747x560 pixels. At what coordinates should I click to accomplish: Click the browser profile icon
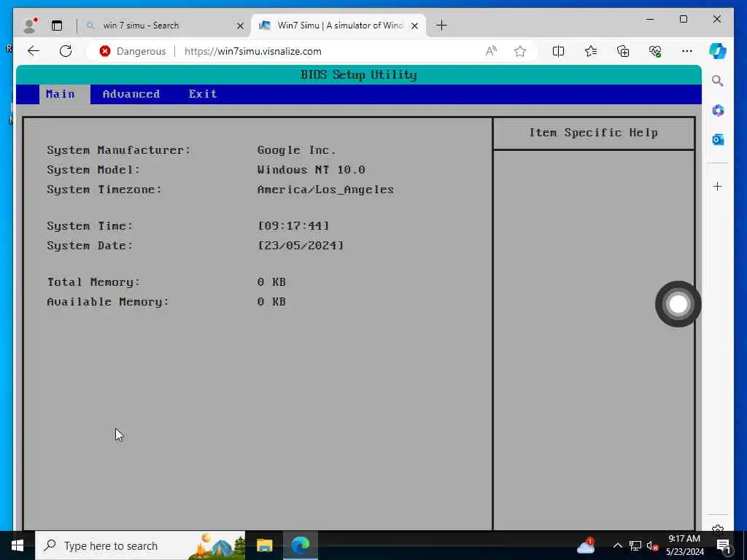[x=30, y=26]
